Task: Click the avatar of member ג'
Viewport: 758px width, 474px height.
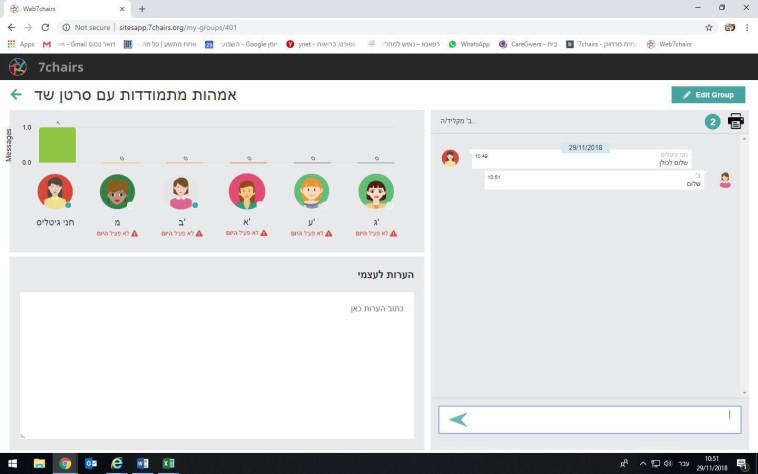Action: click(x=376, y=191)
